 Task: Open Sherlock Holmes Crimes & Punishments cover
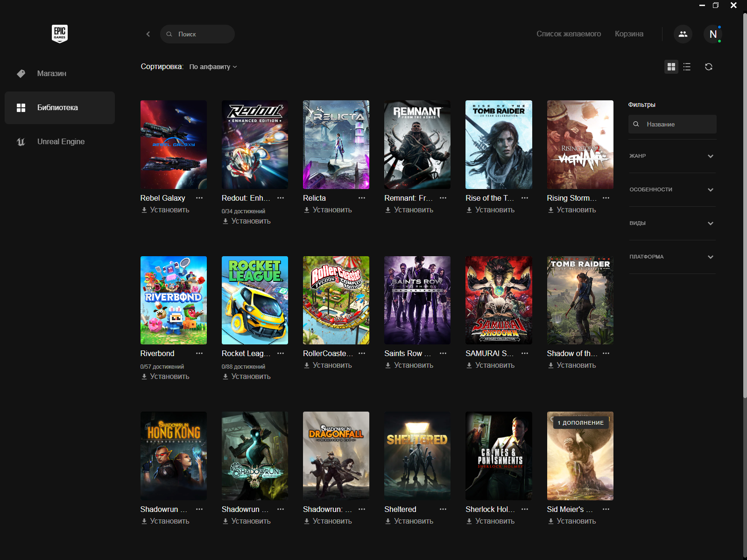[499, 456]
